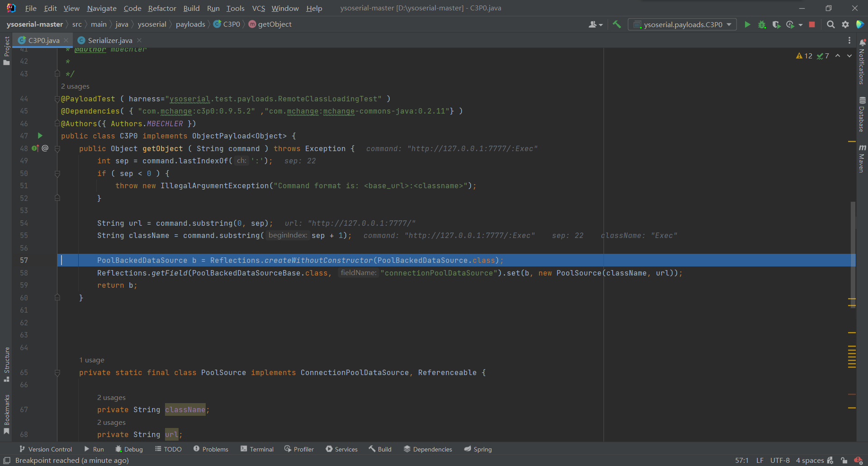Screen dimensions: 868x466
Task: Click the line:column indicator 57:1
Action: pyautogui.click(x=741, y=460)
